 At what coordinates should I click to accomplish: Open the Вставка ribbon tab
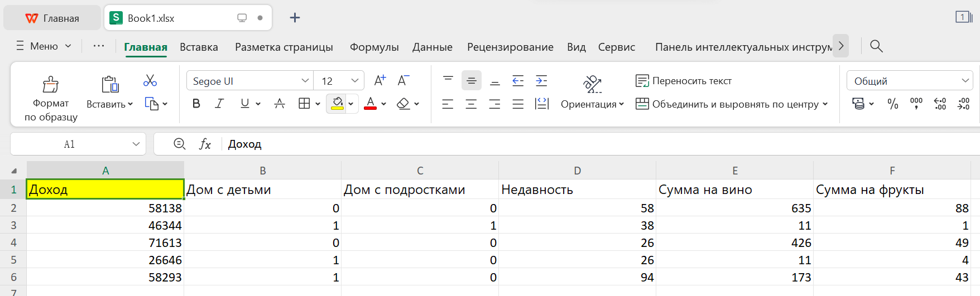click(x=199, y=47)
